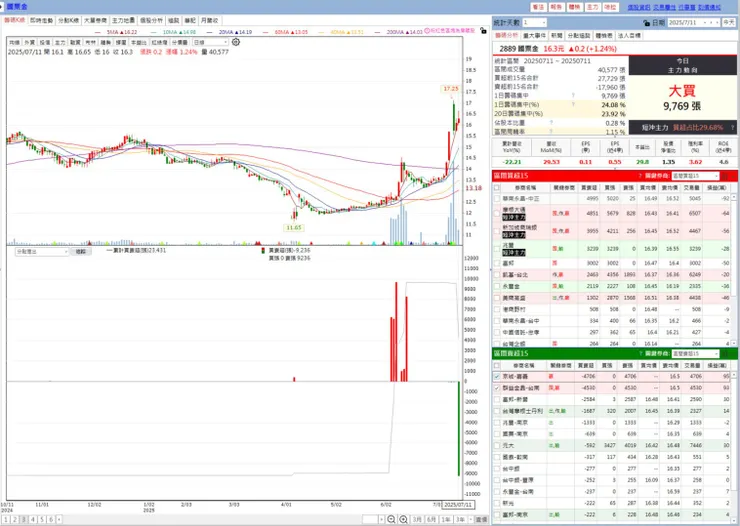Open the 短沖主力 question mark help

(732, 127)
